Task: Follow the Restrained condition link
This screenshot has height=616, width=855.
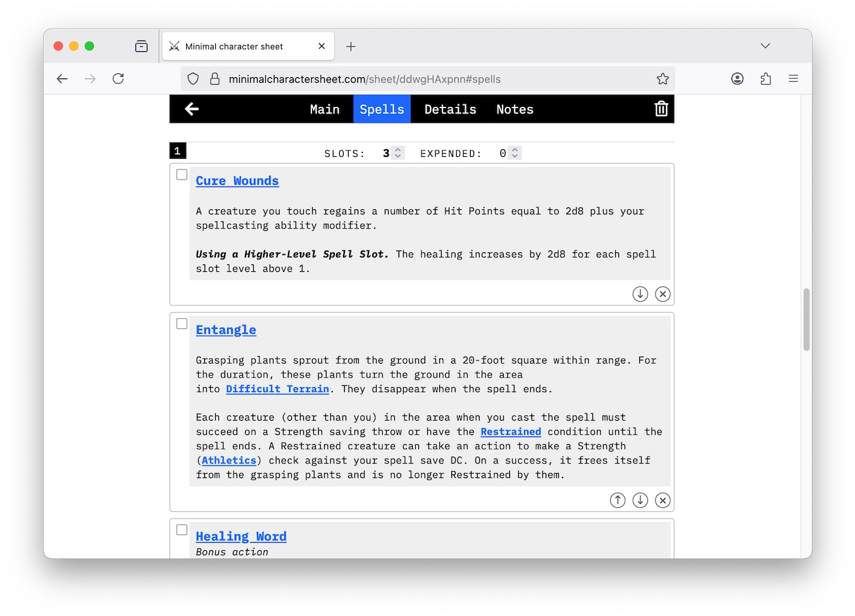Action: pos(511,432)
